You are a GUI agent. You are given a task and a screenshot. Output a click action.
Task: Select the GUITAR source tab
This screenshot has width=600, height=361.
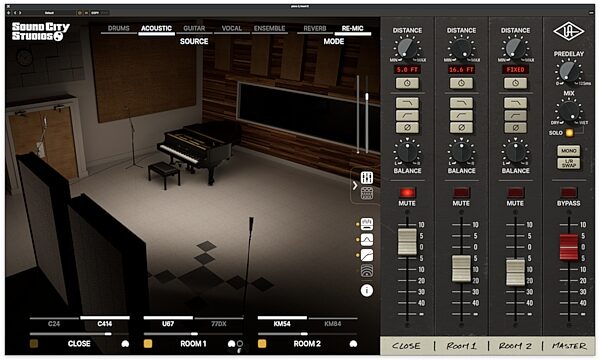194,28
